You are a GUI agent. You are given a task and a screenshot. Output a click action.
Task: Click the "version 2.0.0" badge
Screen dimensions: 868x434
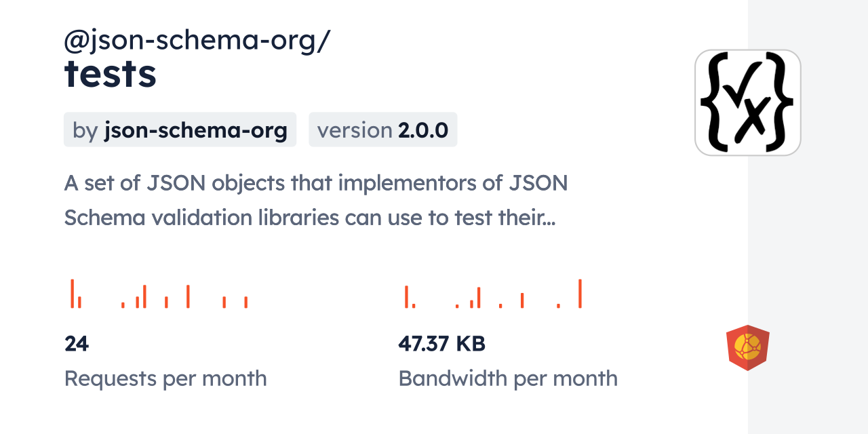tap(382, 130)
